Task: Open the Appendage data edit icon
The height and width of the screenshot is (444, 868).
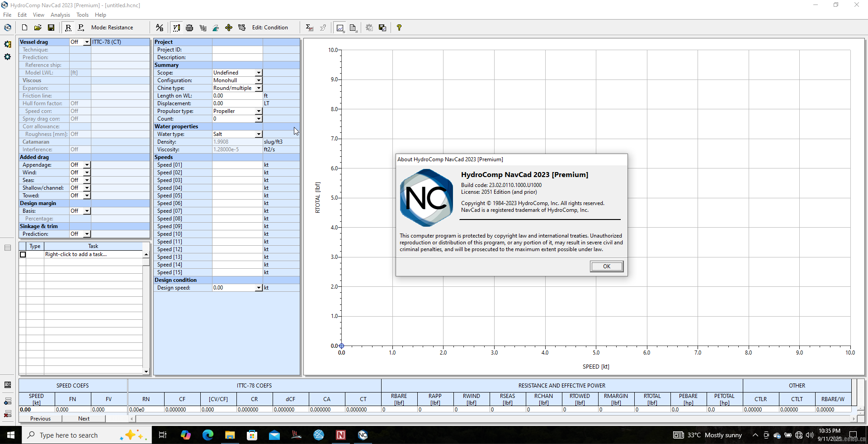Action: (203, 28)
